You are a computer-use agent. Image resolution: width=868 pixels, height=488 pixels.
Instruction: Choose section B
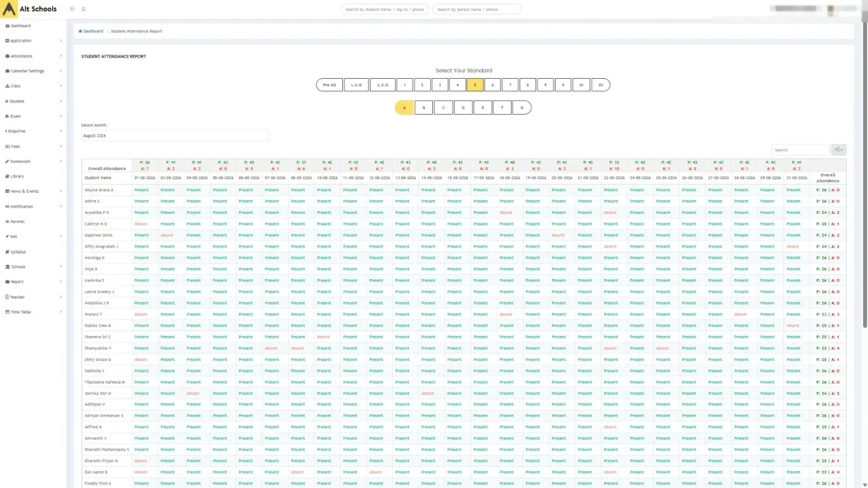pos(423,108)
